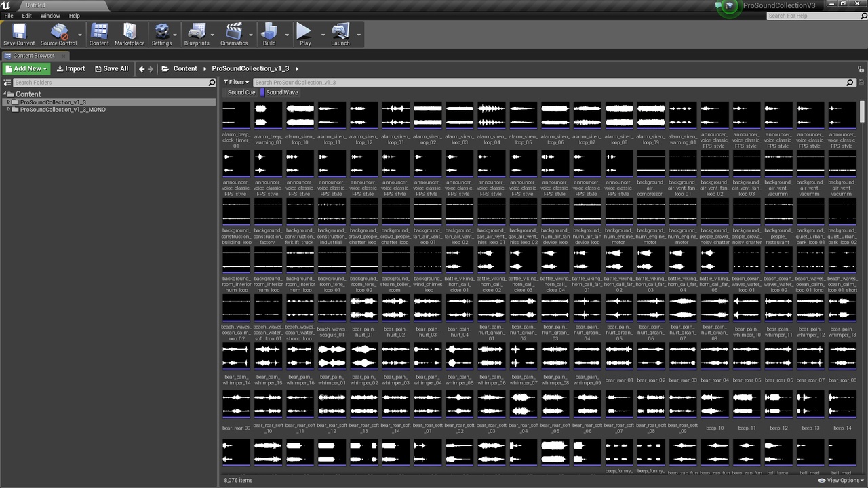This screenshot has width=868, height=488.
Task: Toggle the Sound Cue filter
Action: click(x=240, y=92)
